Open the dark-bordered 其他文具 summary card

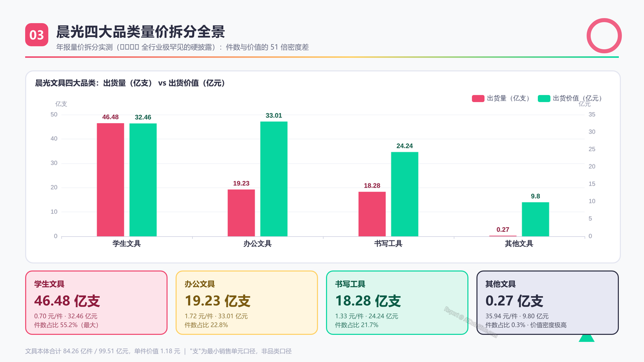click(547, 303)
